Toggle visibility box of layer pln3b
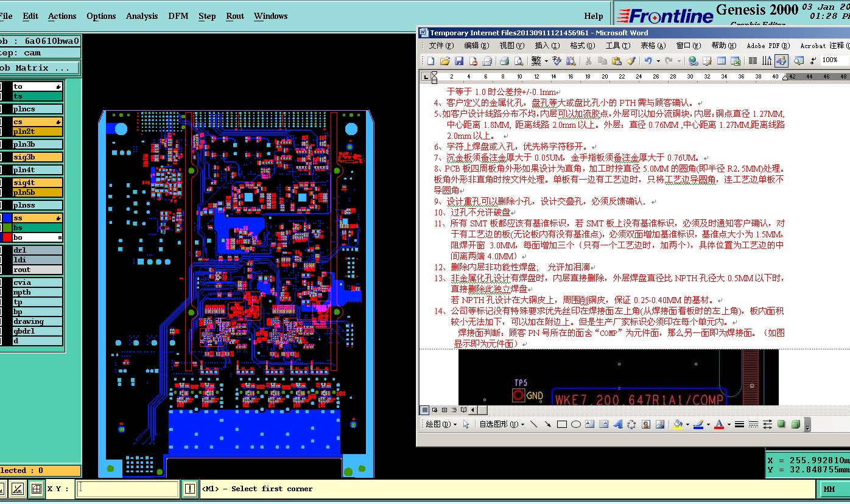Viewport: 850px width, 504px height. coord(0,145)
